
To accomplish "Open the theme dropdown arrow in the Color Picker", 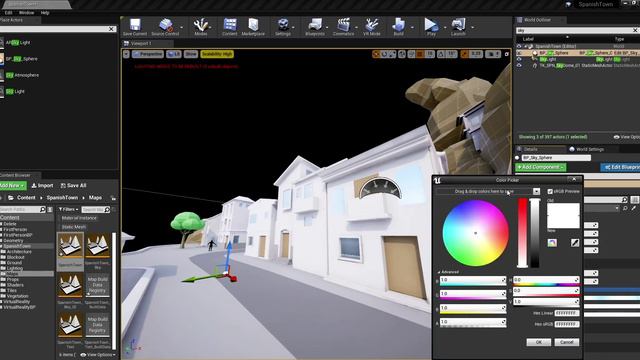I will coord(536,191).
